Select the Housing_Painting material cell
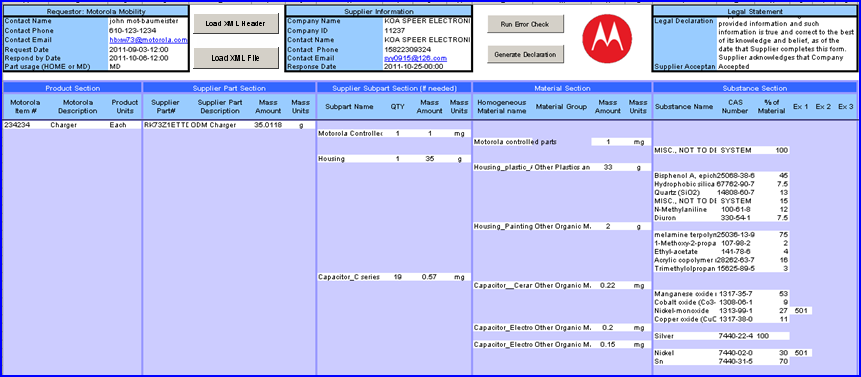Screen dimensions: 861x377 pyautogui.click(x=503, y=226)
